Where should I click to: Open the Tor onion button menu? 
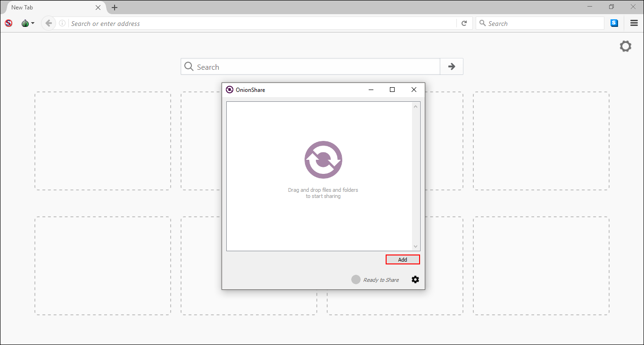point(28,23)
